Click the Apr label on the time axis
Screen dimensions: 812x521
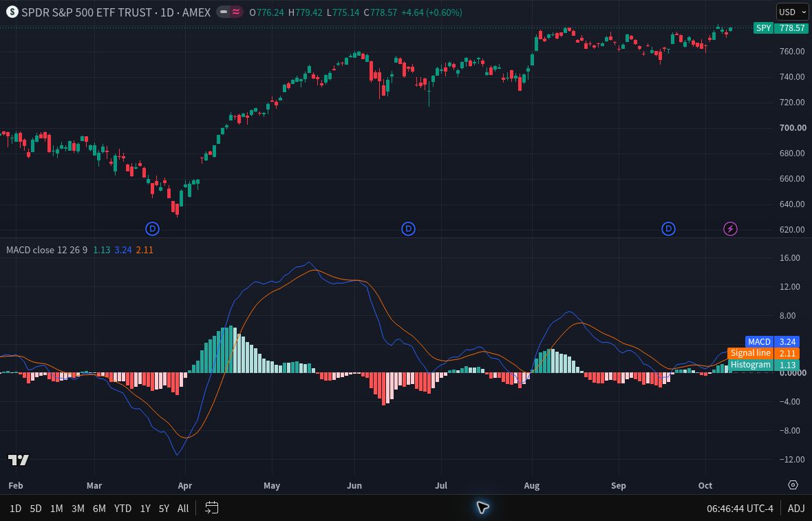pos(185,485)
